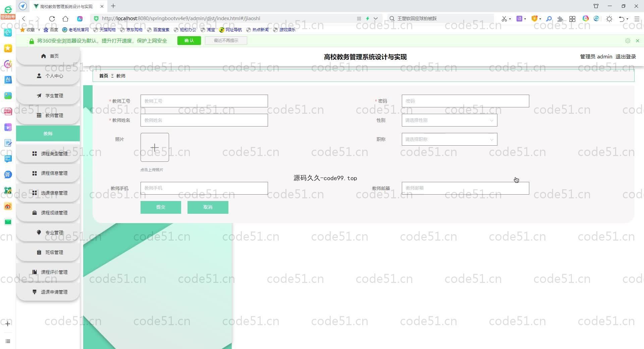
Task: Close the 高校教务管理系统 tab
Action: (x=102, y=6)
